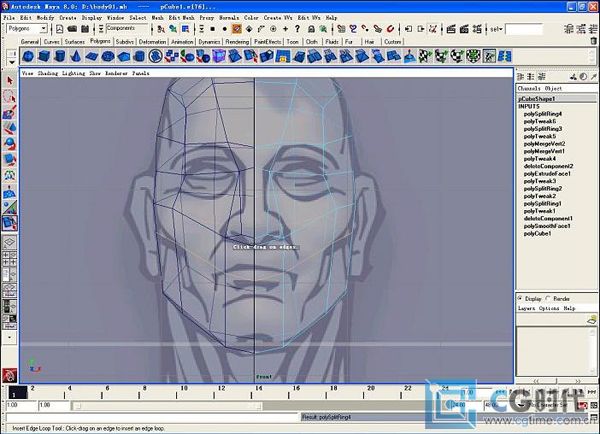Activate the Lasso selection tool
Image resolution: width=600 pixels, height=434 pixels.
point(10,96)
